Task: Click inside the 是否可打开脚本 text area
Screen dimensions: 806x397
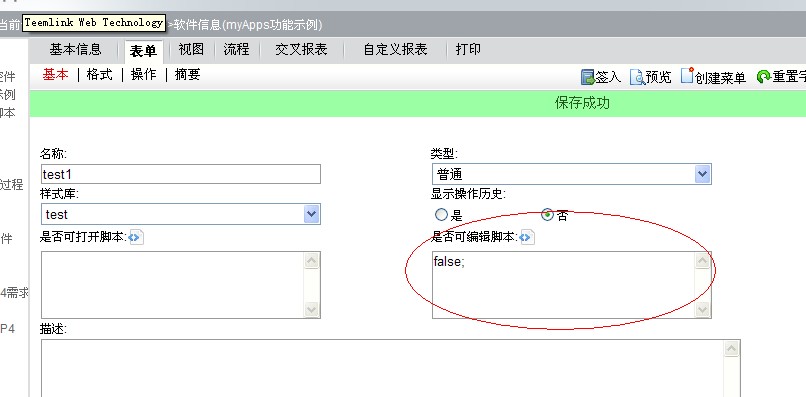Action: point(173,285)
